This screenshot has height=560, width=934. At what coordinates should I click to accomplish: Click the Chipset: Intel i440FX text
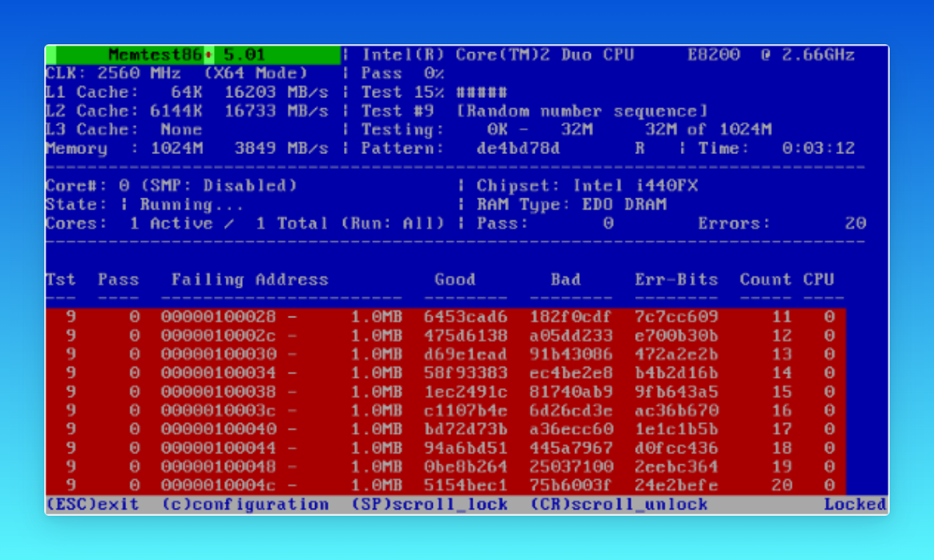[x=588, y=186]
